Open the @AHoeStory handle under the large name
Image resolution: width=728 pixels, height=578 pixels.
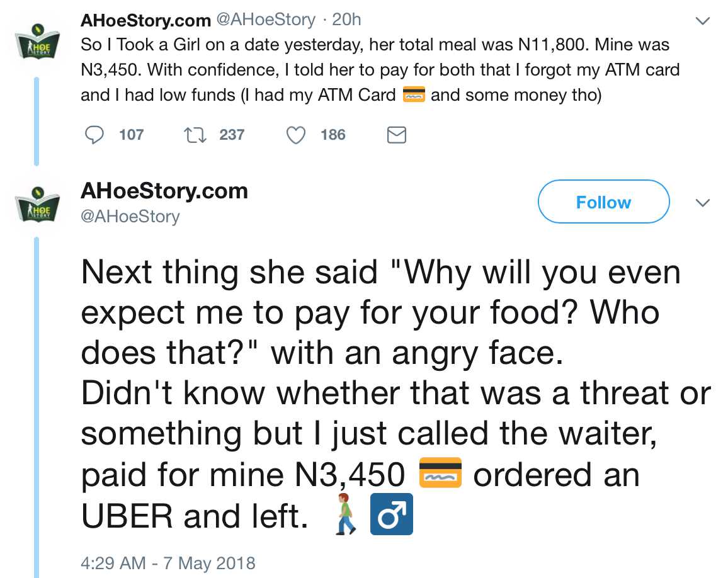[x=130, y=217]
